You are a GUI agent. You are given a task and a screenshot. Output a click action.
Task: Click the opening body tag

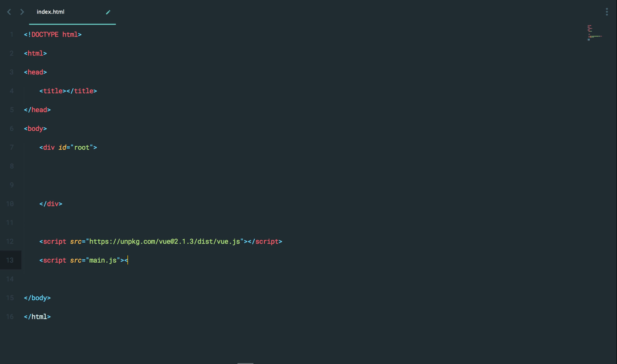click(35, 129)
